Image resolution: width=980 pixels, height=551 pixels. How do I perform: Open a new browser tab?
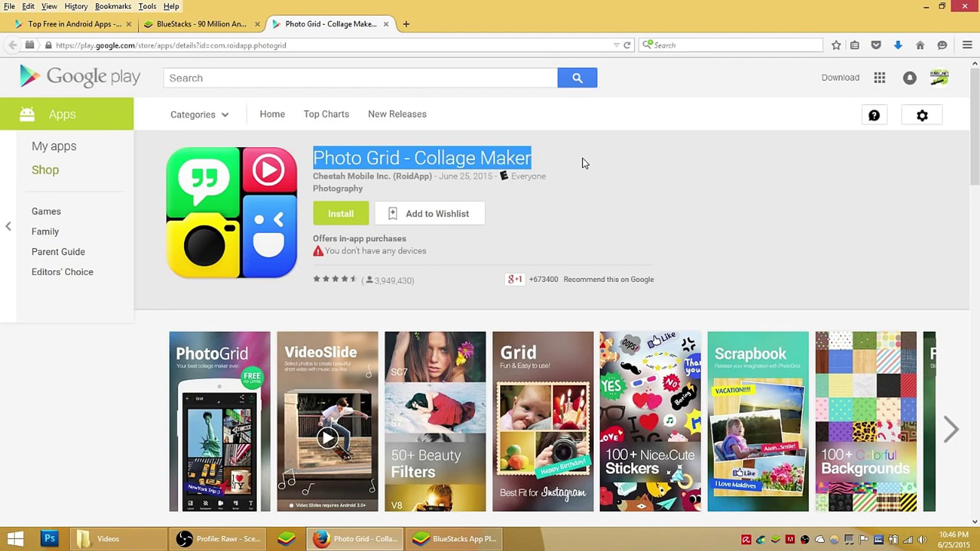tap(406, 24)
